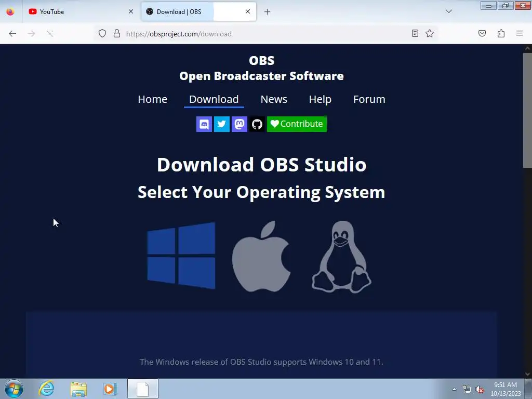Open Windows Explorer from taskbar

pos(78,389)
